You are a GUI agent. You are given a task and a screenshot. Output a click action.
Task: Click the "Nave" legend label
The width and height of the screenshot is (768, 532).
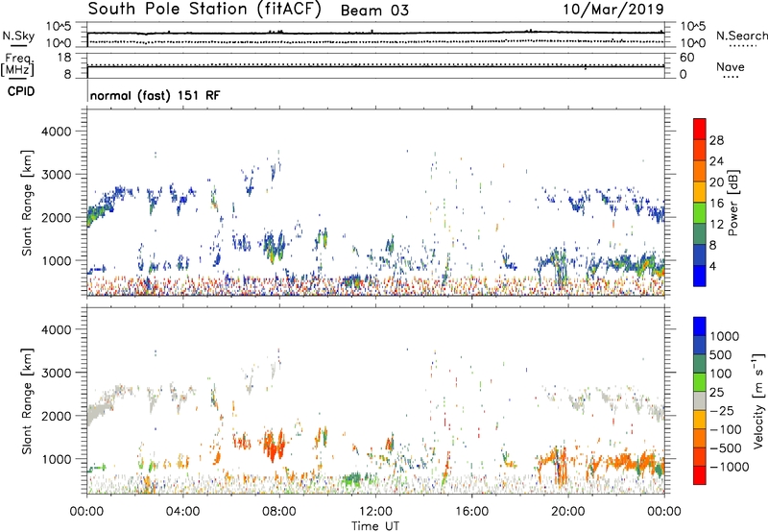coord(730,67)
